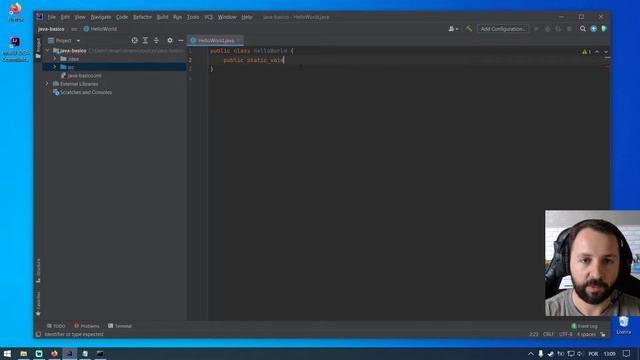Click the green Build Project hammer icon
This screenshot has width=640, height=360.
click(x=469, y=29)
